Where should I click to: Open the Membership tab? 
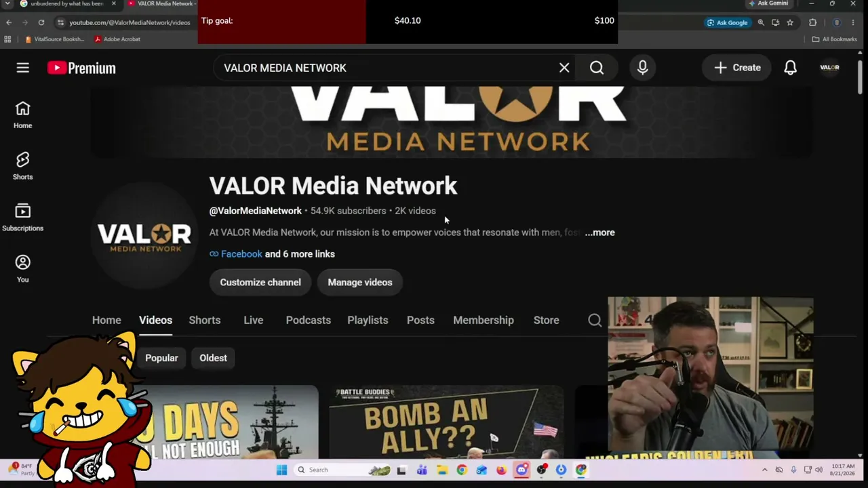[484, 320]
